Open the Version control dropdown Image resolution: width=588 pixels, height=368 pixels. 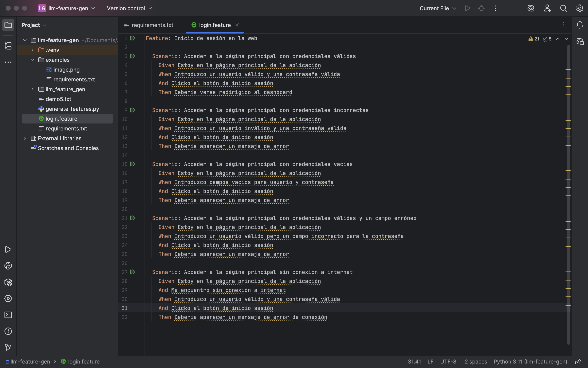[x=129, y=8]
